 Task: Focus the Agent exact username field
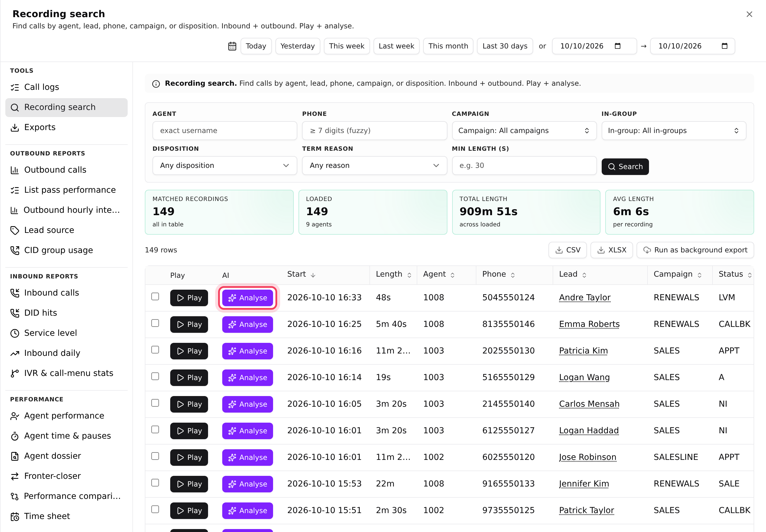coord(225,131)
